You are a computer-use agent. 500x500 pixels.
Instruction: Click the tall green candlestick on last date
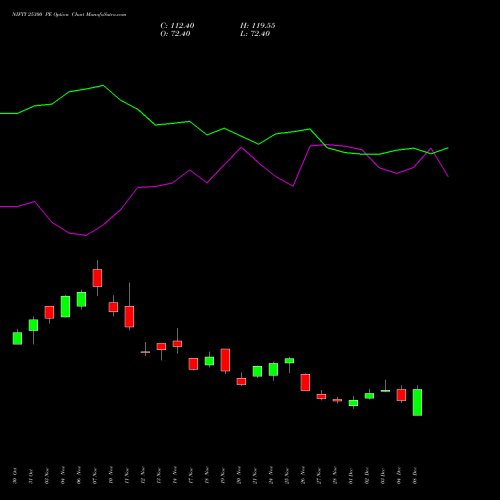417,402
